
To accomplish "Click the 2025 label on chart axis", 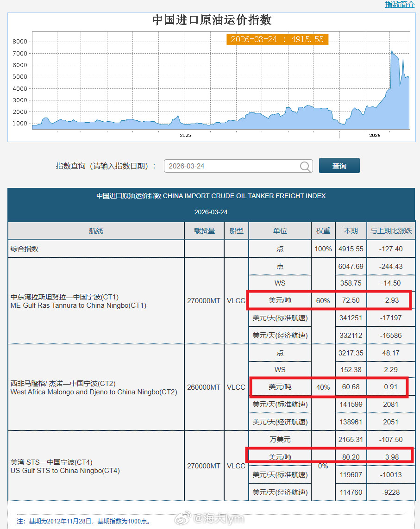I will click(185, 135).
